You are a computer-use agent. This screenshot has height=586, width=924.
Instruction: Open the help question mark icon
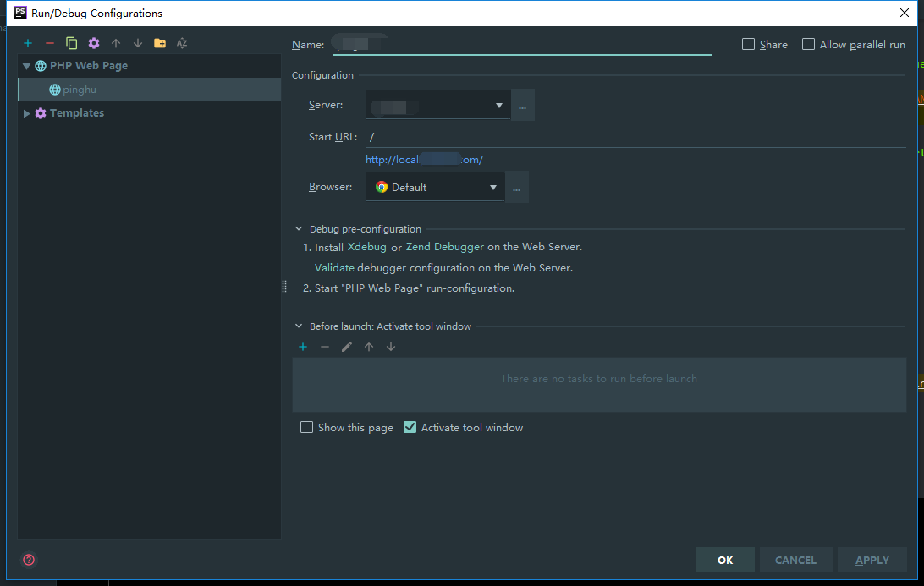point(28,560)
